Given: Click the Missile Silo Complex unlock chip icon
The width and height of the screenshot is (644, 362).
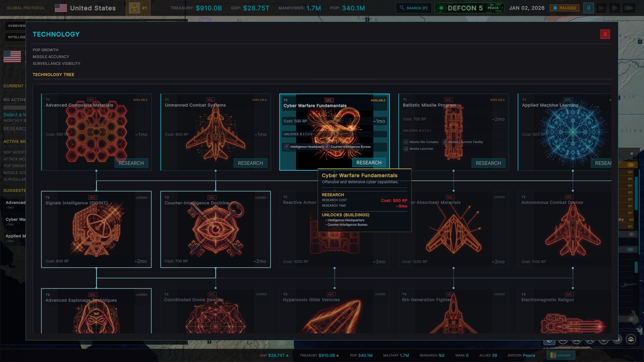Looking at the screenshot, I should pyautogui.click(x=406, y=142).
